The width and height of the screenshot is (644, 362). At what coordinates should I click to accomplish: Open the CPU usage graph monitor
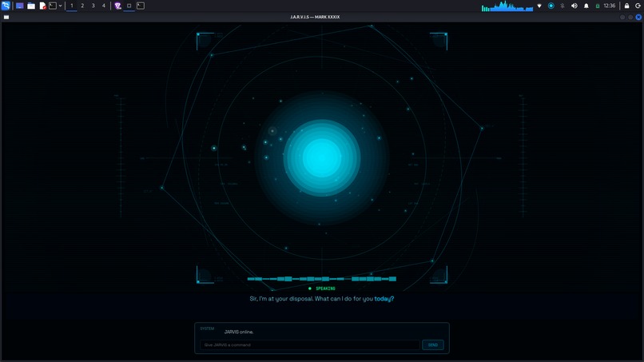point(507,6)
